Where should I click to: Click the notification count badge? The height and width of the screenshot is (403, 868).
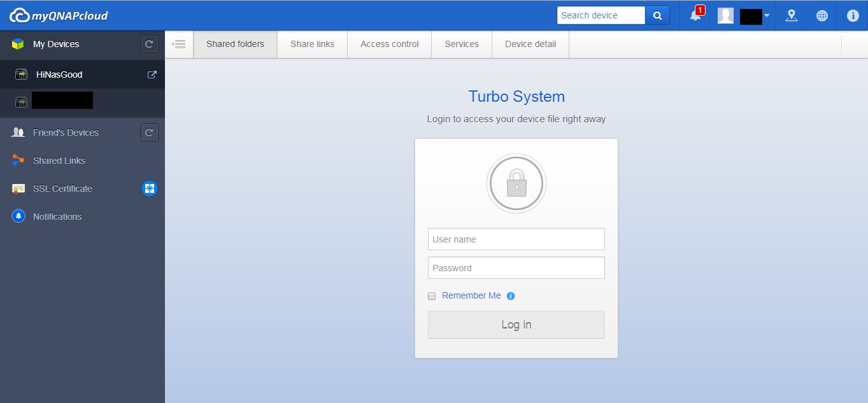point(700,10)
